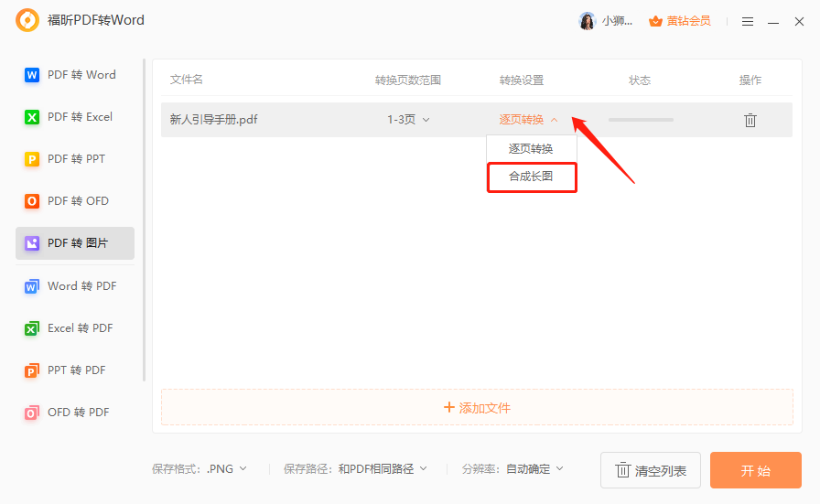Select PDF 转 Word in sidebar

75,75
